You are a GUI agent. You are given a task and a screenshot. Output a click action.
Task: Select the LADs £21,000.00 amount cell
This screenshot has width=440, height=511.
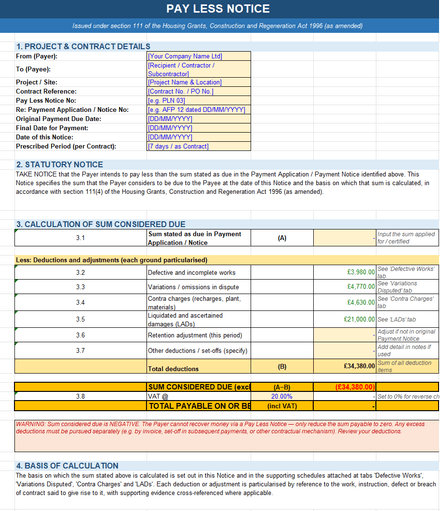pyautogui.click(x=345, y=319)
